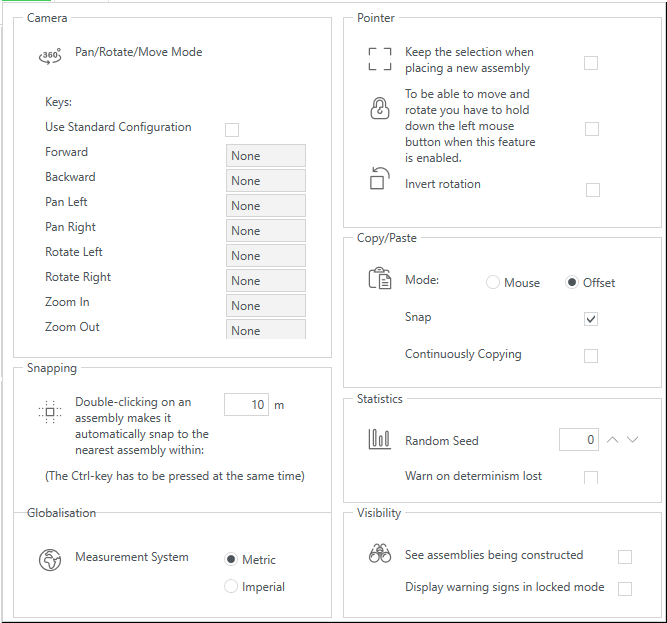Click the snapping grid icon
667x623 pixels.
click(50, 412)
